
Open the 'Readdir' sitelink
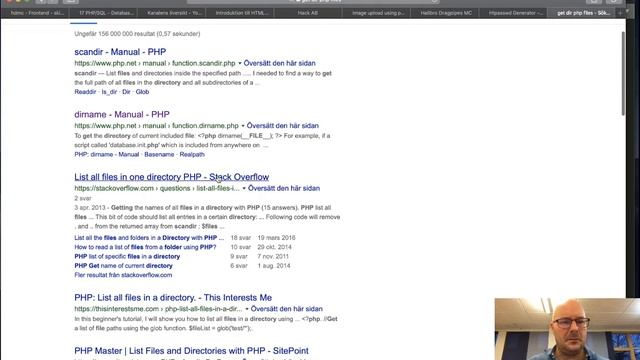point(85,92)
